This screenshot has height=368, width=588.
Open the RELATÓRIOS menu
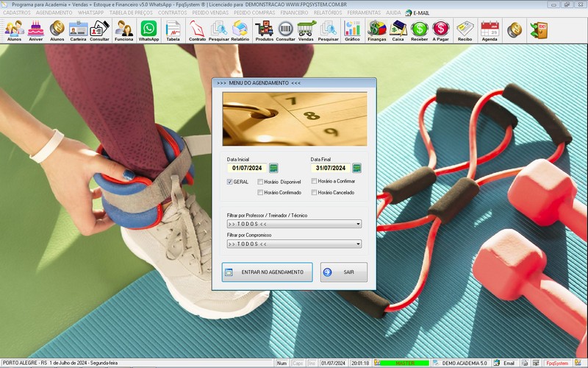tap(328, 13)
